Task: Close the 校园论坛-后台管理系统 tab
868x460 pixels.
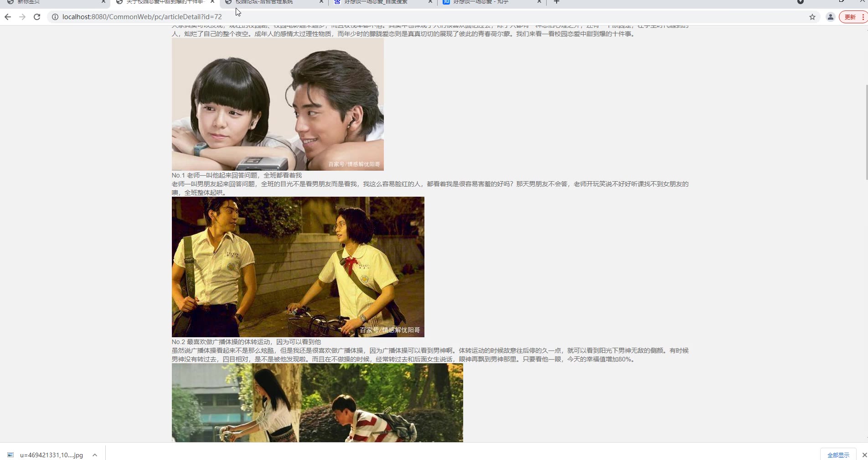Action: [x=321, y=2]
